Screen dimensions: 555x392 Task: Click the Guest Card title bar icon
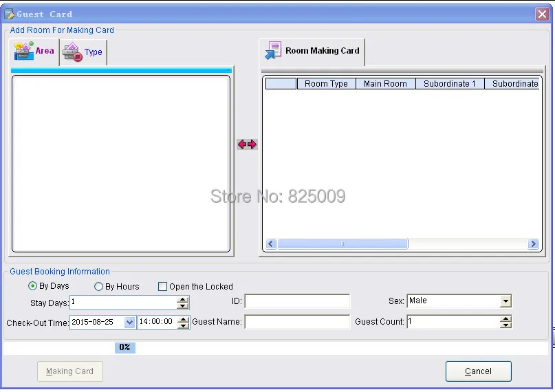pos(9,14)
